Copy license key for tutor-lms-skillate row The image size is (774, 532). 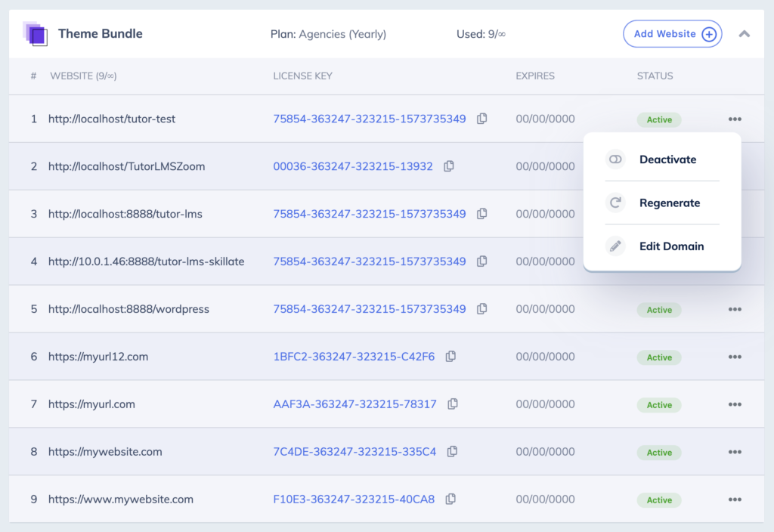tap(481, 261)
